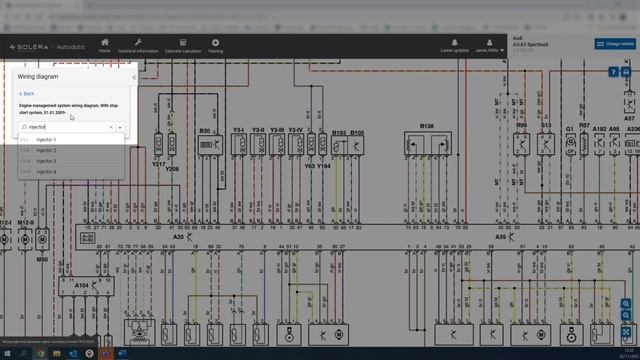640x360 pixels.
Task: Click component S13 in the diagram
Action: click(x=546, y=144)
